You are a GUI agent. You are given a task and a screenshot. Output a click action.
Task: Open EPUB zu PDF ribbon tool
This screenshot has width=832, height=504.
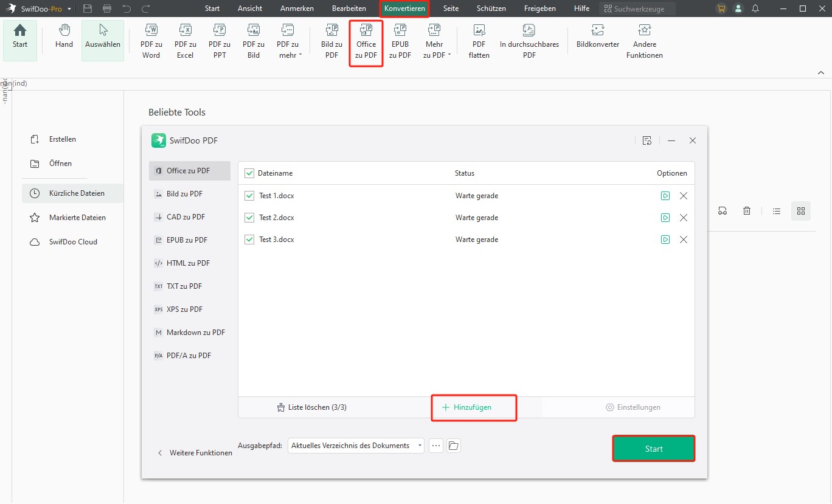click(x=400, y=41)
